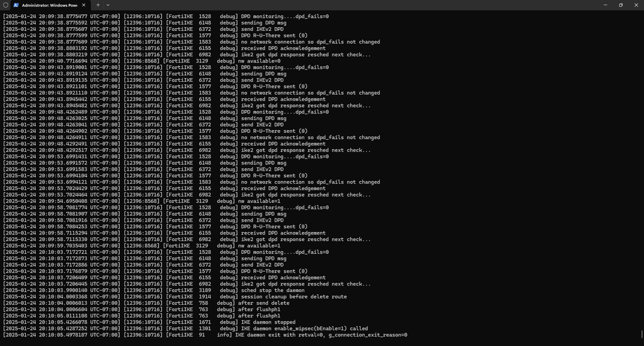
Task: Open a new terminal tab
Action: [x=98, y=5]
